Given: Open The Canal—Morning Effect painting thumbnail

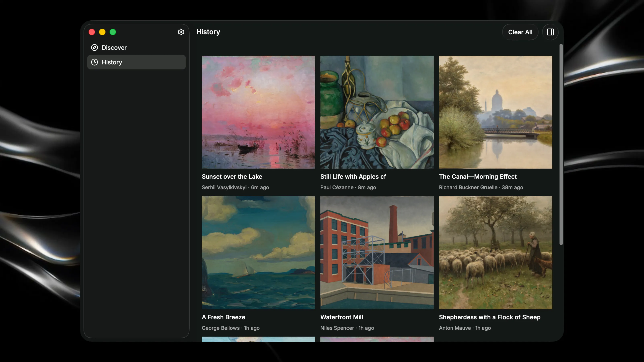Looking at the screenshot, I should 495,112.
